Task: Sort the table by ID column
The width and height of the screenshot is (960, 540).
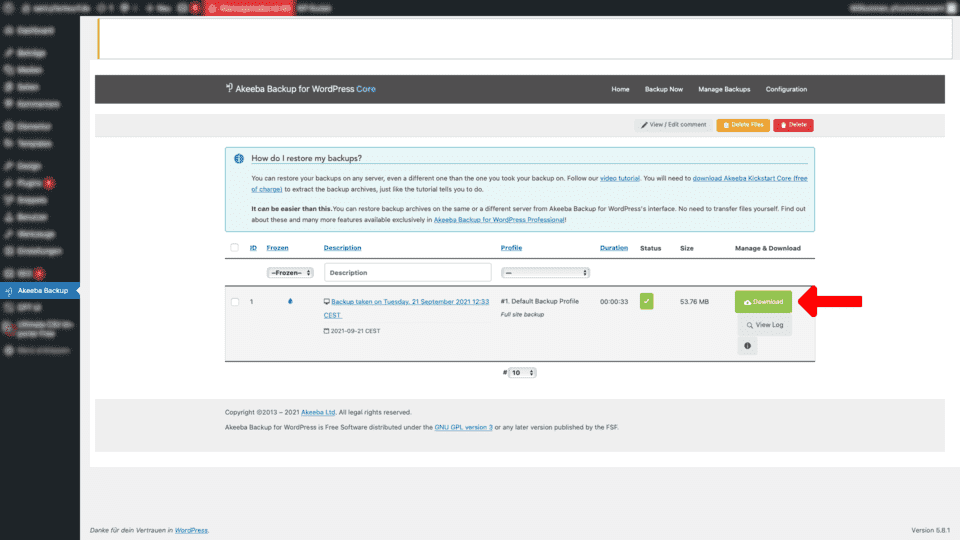Action: coord(253,248)
